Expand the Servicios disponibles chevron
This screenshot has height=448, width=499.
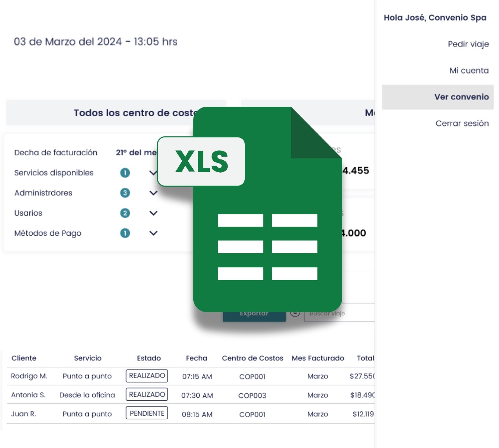(x=154, y=173)
